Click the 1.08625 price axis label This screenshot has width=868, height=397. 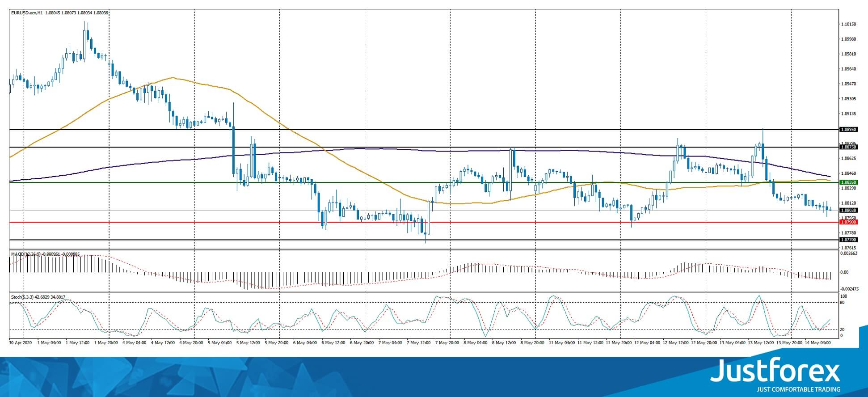(848, 158)
